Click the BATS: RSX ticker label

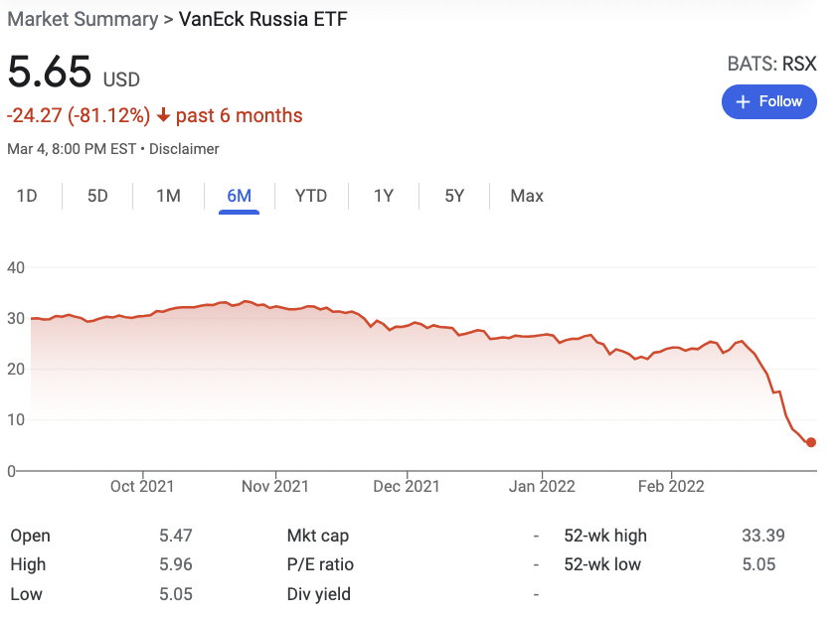click(x=771, y=64)
